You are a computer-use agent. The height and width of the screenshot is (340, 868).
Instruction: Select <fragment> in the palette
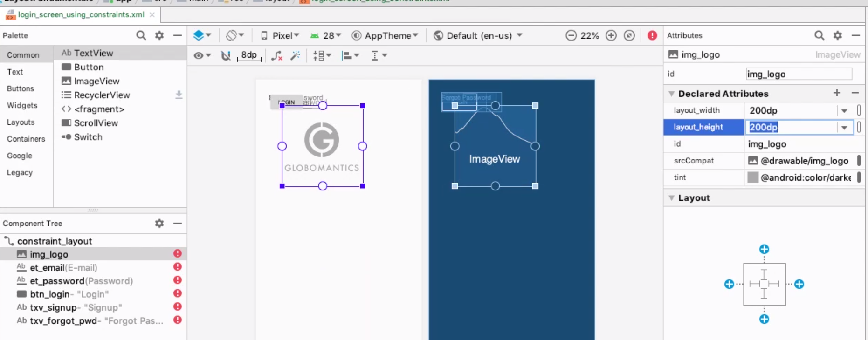120,109
